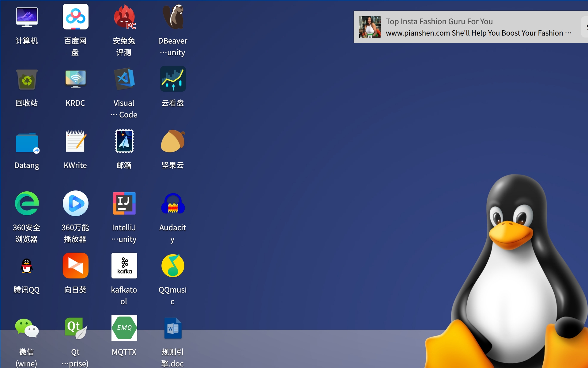This screenshot has width=588, height=368.
Task: Launch 腾讯QQ penguin icon
Action: [x=27, y=266]
